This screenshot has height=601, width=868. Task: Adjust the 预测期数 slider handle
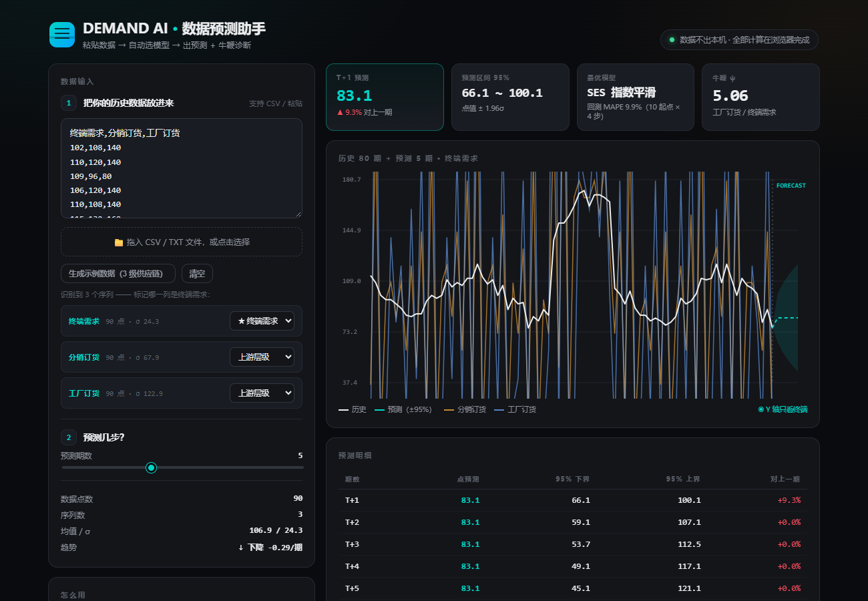152,467
